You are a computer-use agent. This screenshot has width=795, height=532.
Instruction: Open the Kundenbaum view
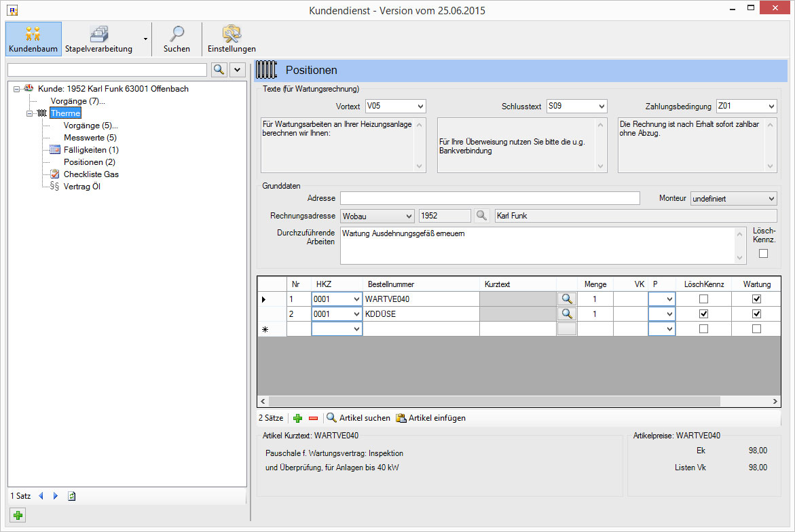[x=33, y=39]
